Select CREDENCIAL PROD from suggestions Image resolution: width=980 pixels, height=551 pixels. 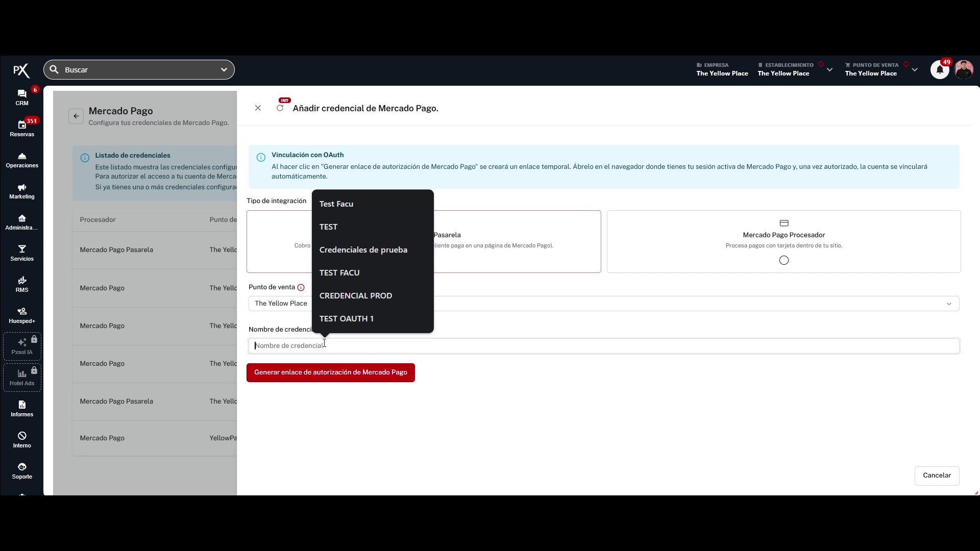tap(373, 296)
